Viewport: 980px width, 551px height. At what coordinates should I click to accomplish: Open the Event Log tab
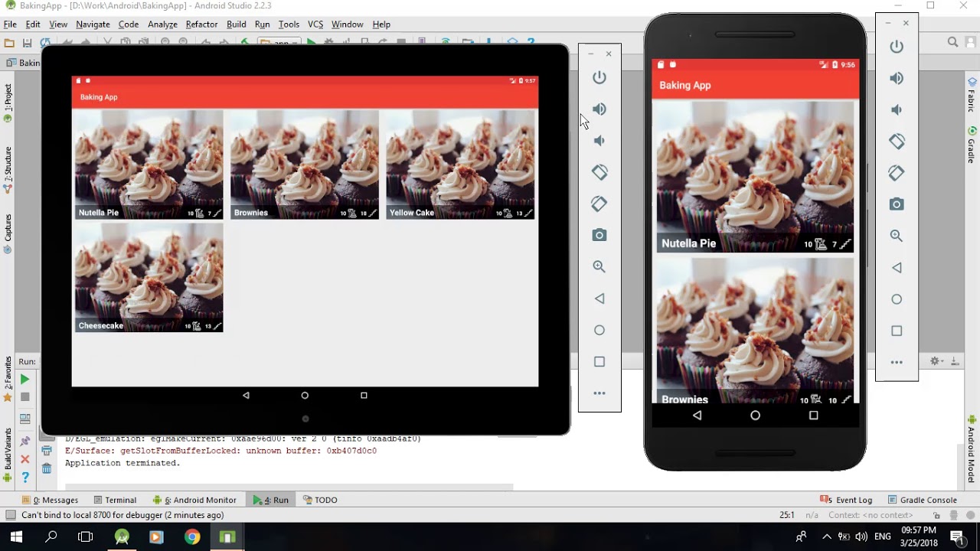[846, 500]
